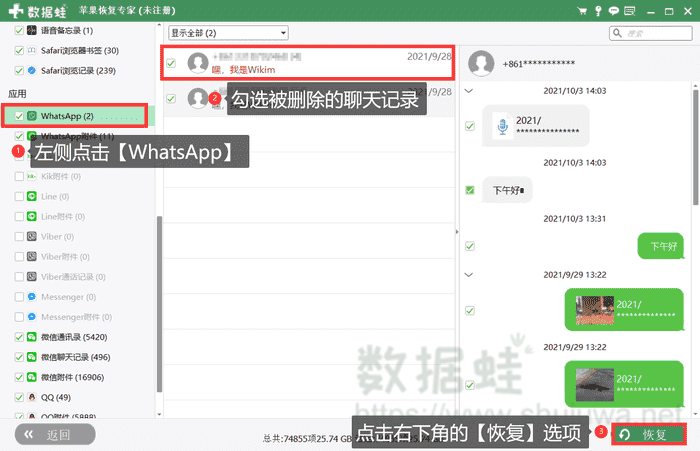
Task: Check the Messenger (0) checkbox
Action: pyautogui.click(x=19, y=297)
